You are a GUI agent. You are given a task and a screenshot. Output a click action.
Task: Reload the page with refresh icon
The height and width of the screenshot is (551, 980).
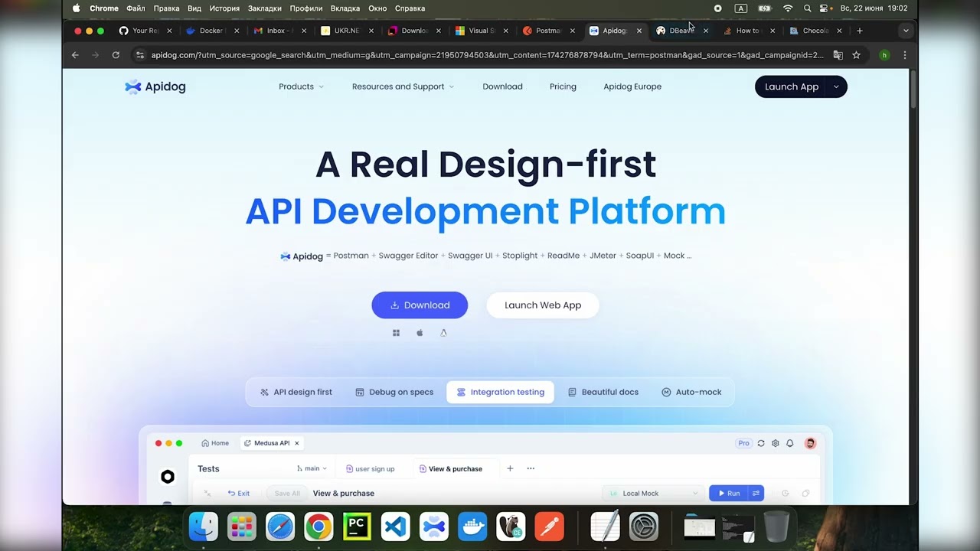point(116,55)
